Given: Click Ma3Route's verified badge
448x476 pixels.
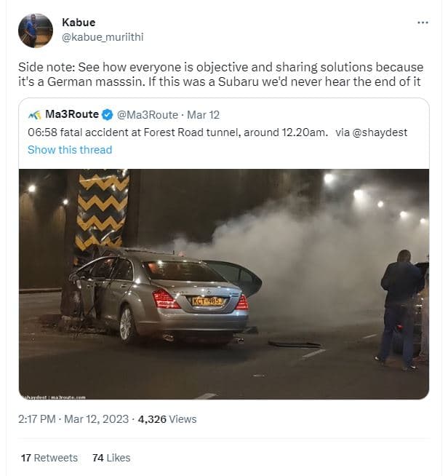Looking at the screenshot, I should tap(108, 115).
